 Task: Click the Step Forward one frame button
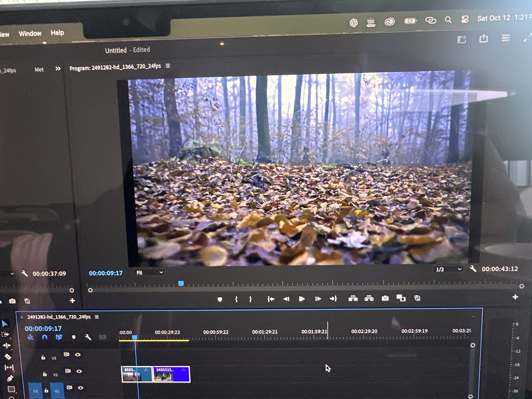point(318,299)
